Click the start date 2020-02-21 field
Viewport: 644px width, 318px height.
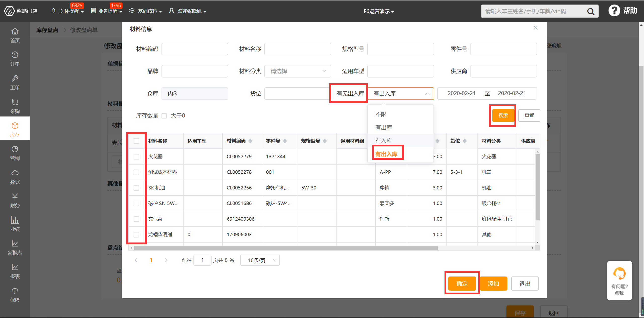tap(461, 93)
